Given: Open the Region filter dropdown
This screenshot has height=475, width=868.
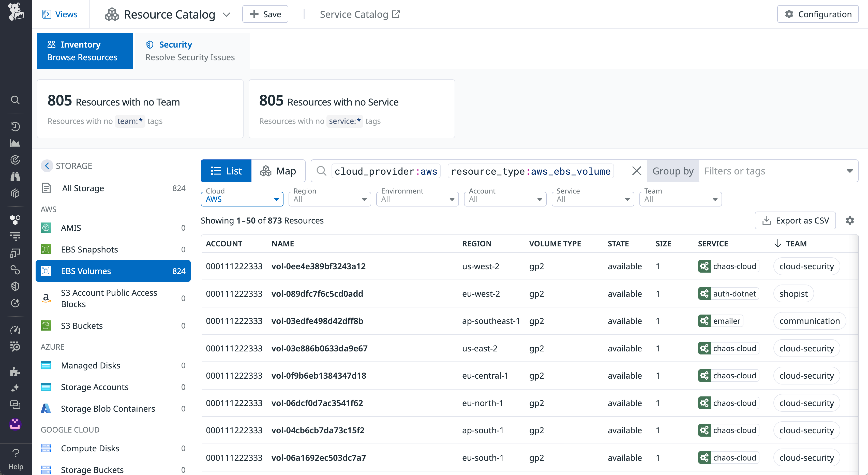Looking at the screenshot, I should 330,199.
